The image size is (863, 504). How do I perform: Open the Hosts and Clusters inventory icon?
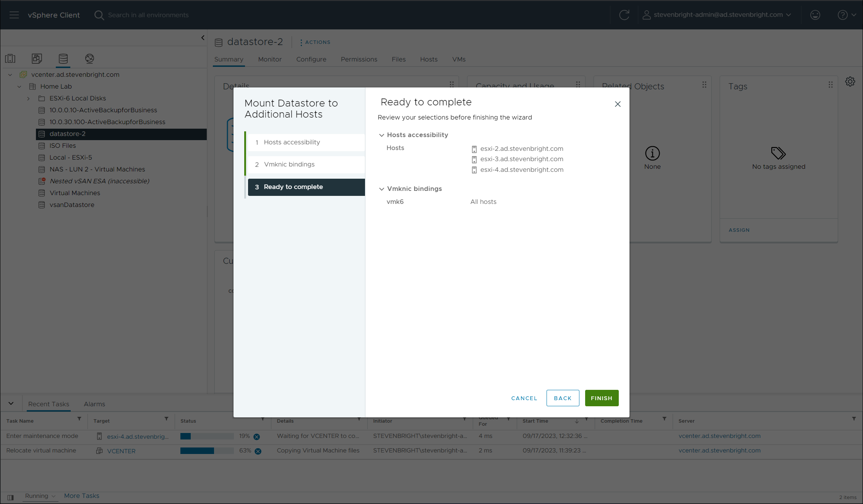coord(10,58)
